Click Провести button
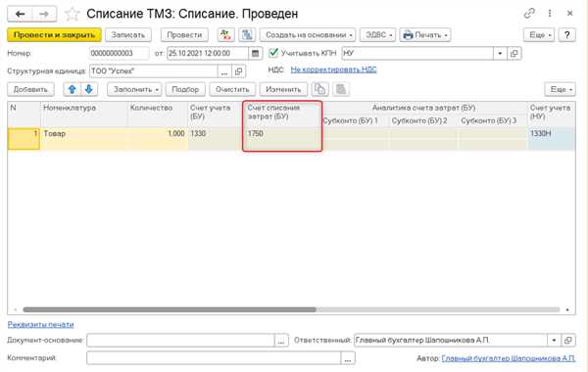Image resolution: width=588 pixels, height=372 pixels. [x=184, y=35]
